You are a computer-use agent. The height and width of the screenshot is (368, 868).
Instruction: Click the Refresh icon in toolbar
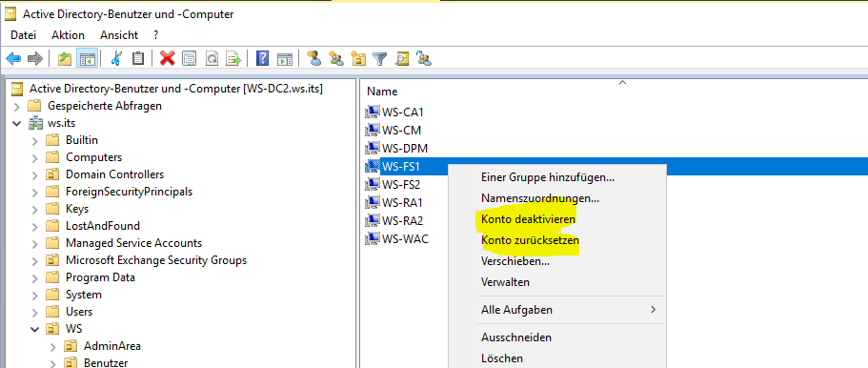coord(212,58)
